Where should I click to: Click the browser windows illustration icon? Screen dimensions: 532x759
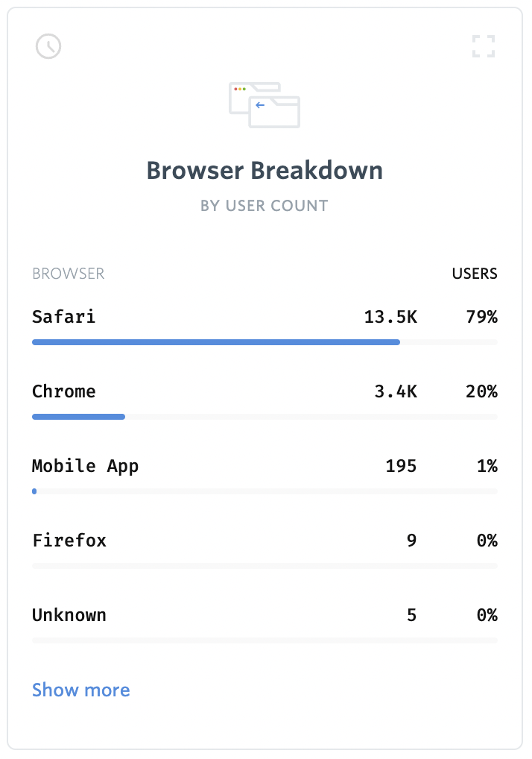pos(265,105)
